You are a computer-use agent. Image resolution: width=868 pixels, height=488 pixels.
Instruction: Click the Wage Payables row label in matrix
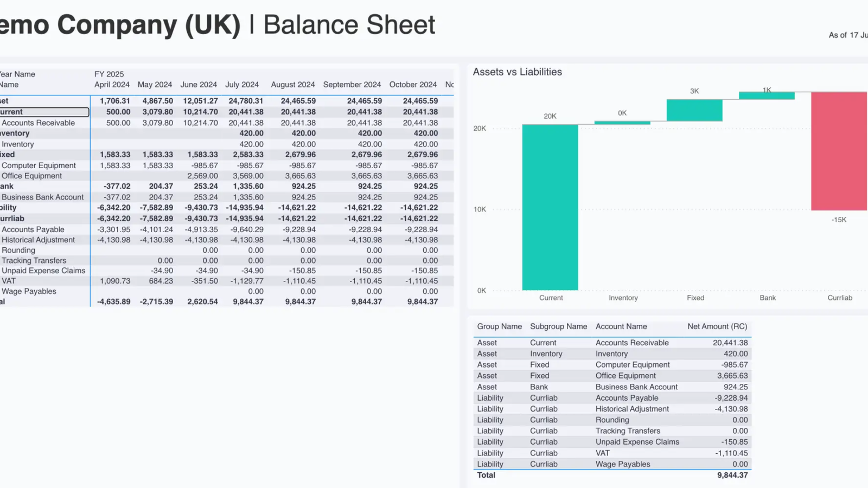point(29,291)
